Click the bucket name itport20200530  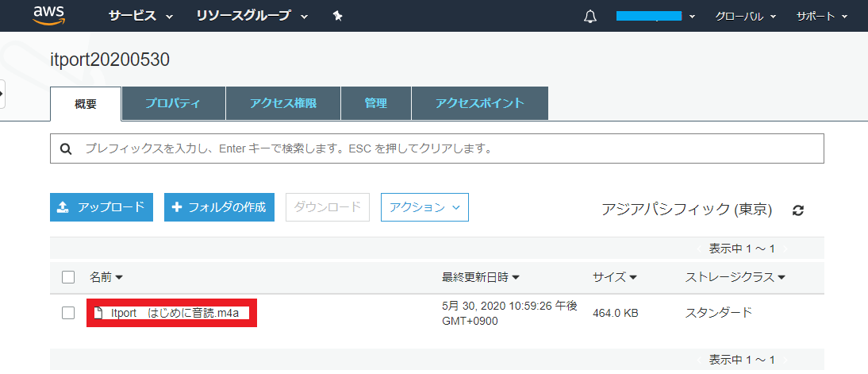(x=109, y=60)
